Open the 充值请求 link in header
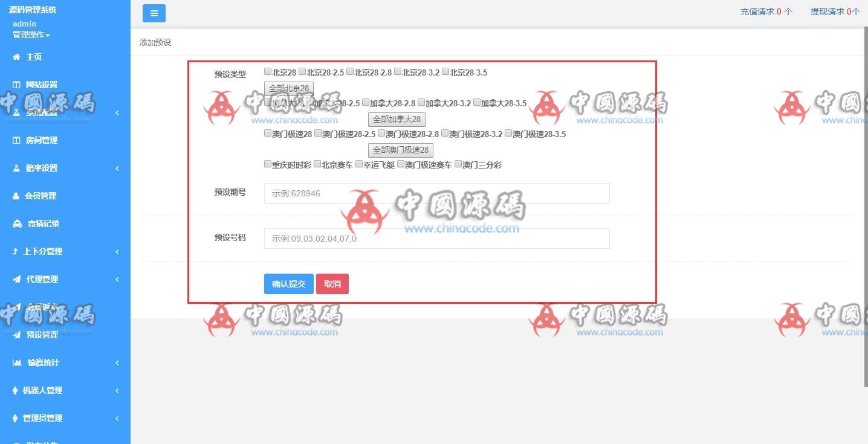 [766, 11]
